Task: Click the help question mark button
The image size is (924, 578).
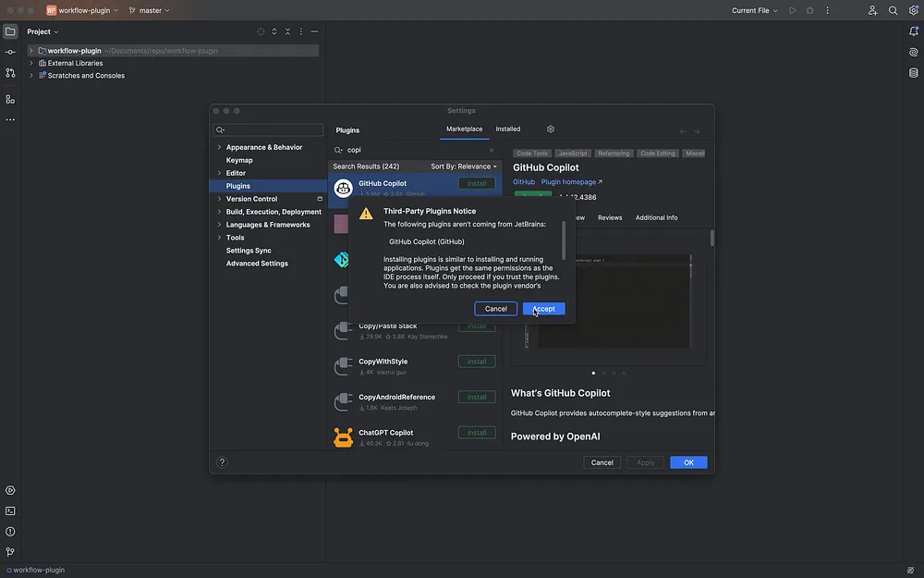Action: pyautogui.click(x=222, y=462)
